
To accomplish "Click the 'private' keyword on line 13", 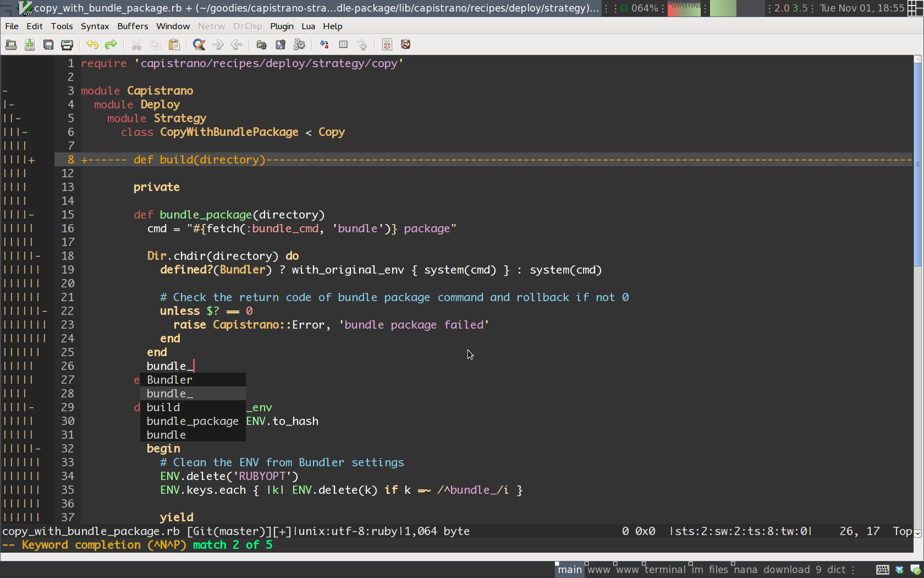I will [x=156, y=187].
